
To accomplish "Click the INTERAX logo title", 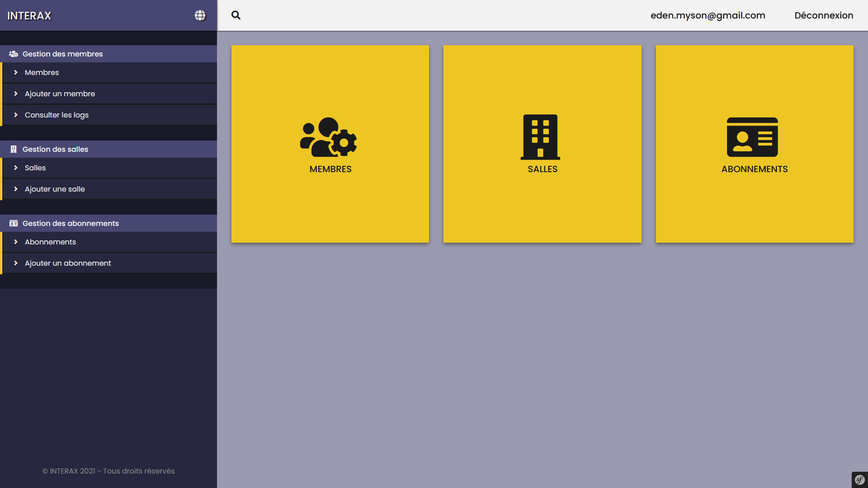I will (29, 16).
